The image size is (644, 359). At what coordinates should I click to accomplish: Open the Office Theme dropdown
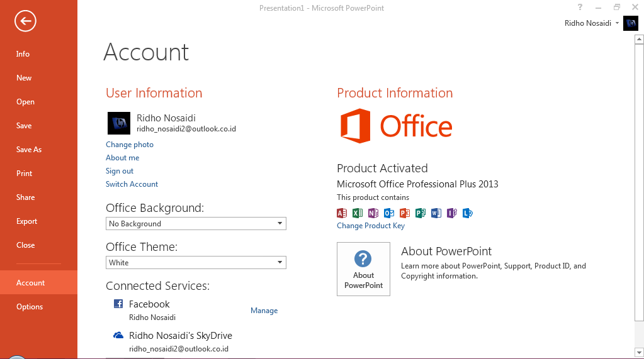[x=196, y=263]
